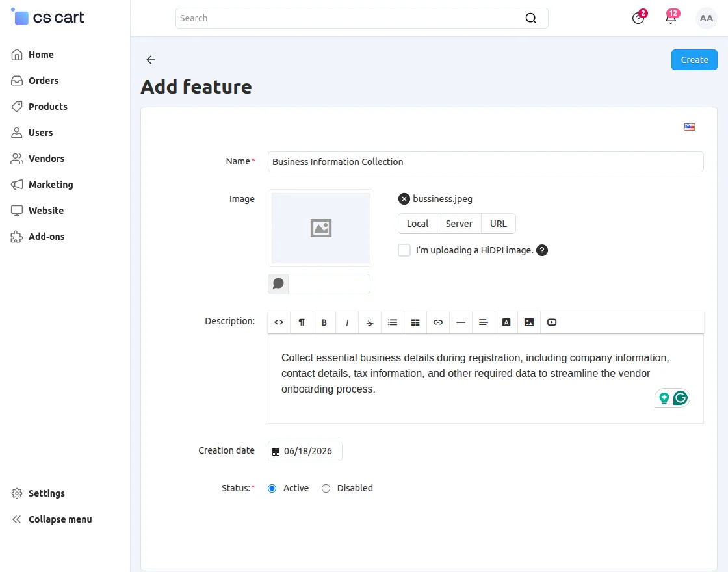Click the Grammarly G icon
The image size is (728, 572).
point(681,398)
